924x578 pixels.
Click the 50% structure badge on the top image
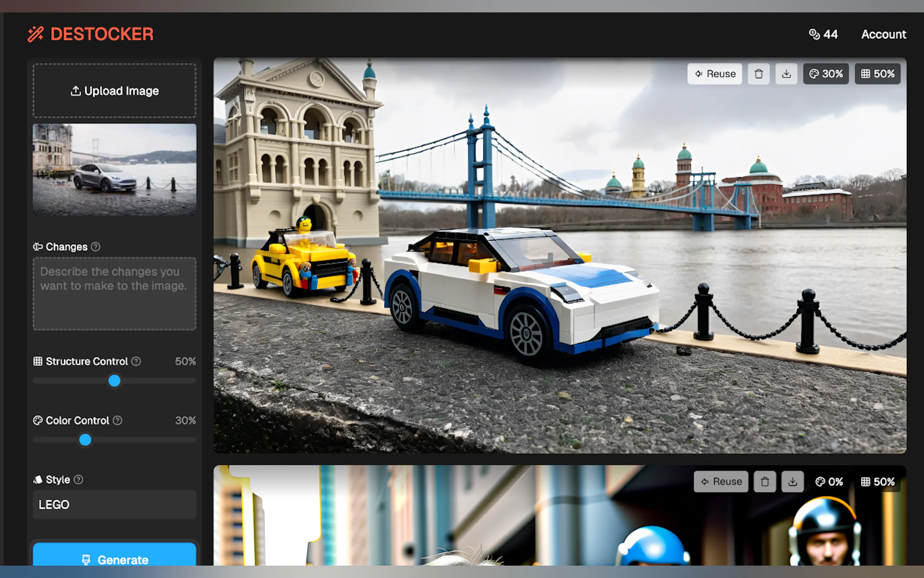click(877, 74)
